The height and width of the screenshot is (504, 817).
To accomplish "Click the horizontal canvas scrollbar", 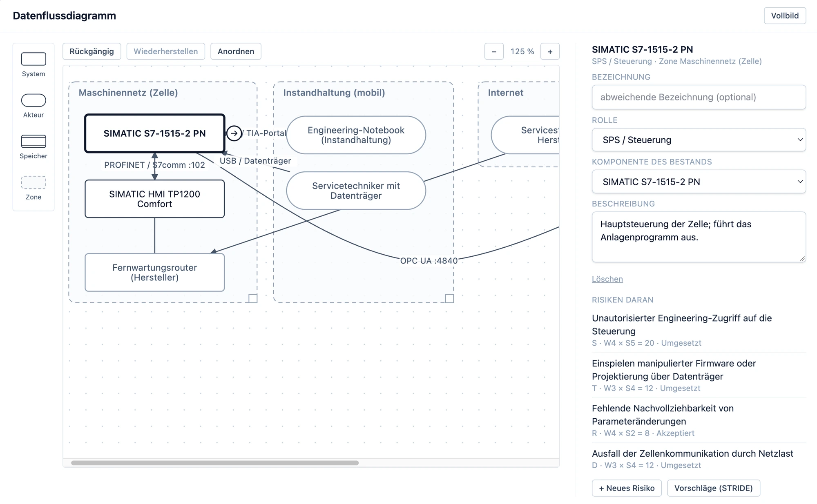I will tap(215, 463).
